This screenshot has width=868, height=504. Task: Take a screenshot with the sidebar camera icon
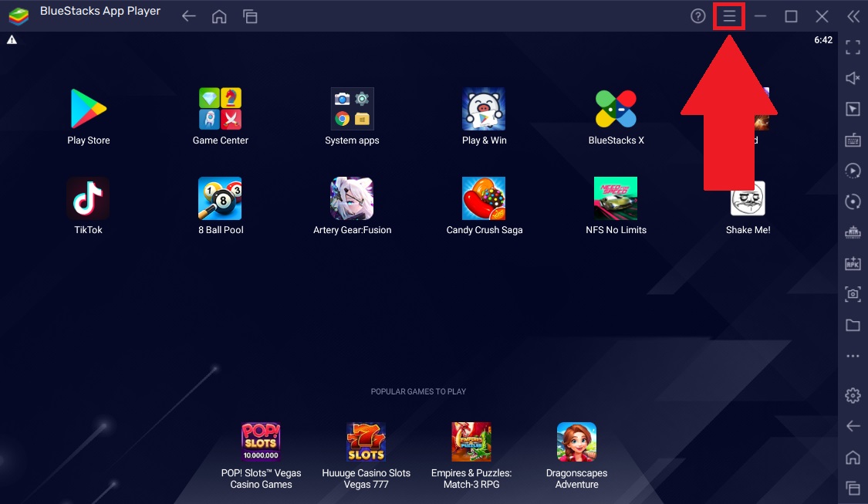pyautogui.click(x=853, y=294)
